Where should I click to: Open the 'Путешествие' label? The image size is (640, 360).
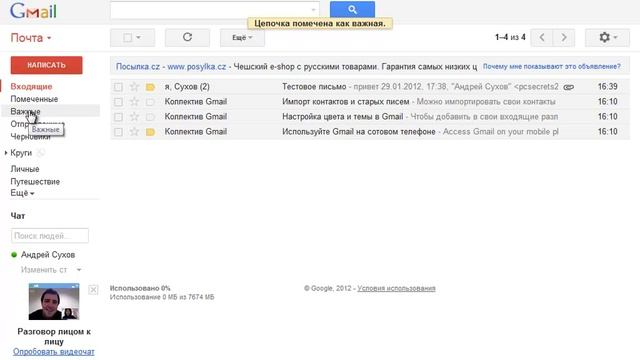coord(35,182)
